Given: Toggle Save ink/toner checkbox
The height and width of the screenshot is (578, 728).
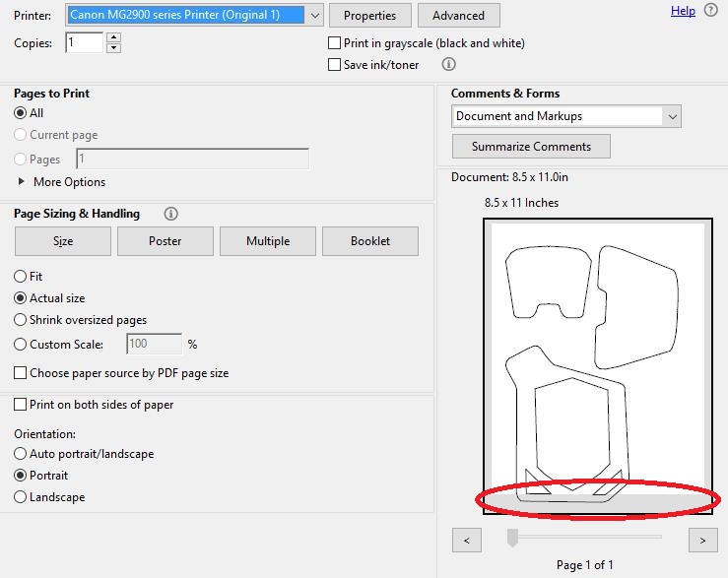Looking at the screenshot, I should point(335,65).
